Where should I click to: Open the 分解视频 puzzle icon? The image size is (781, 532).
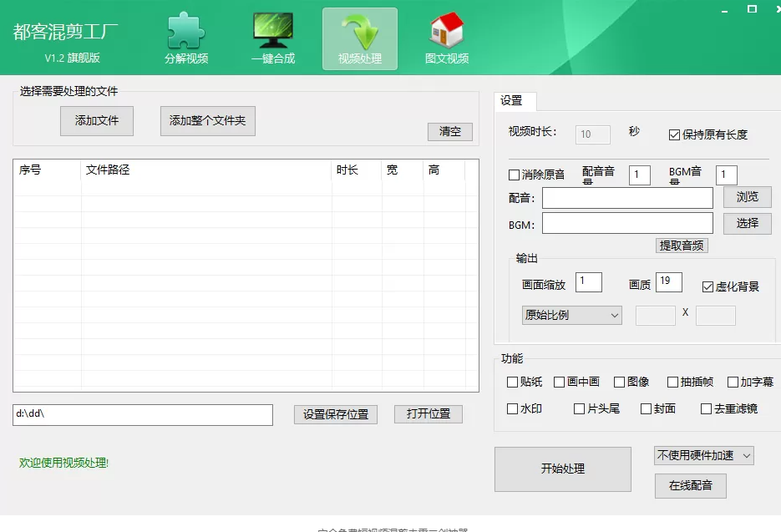click(186, 39)
